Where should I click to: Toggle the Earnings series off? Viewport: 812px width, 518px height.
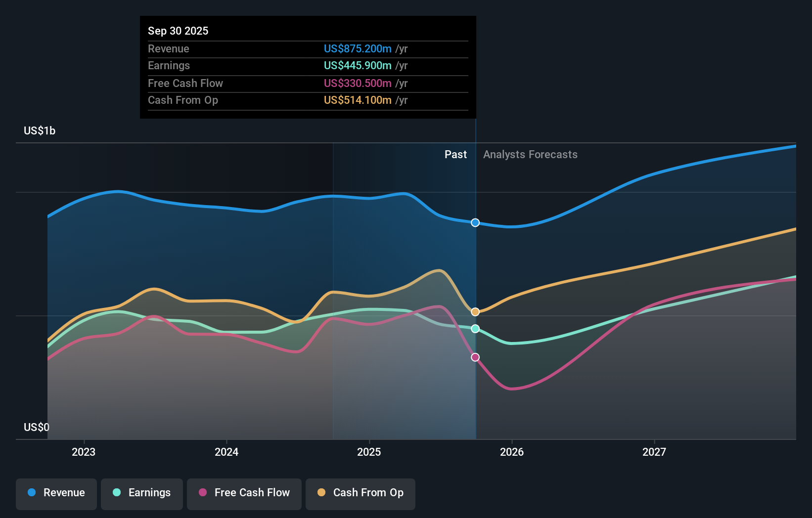tap(142, 494)
